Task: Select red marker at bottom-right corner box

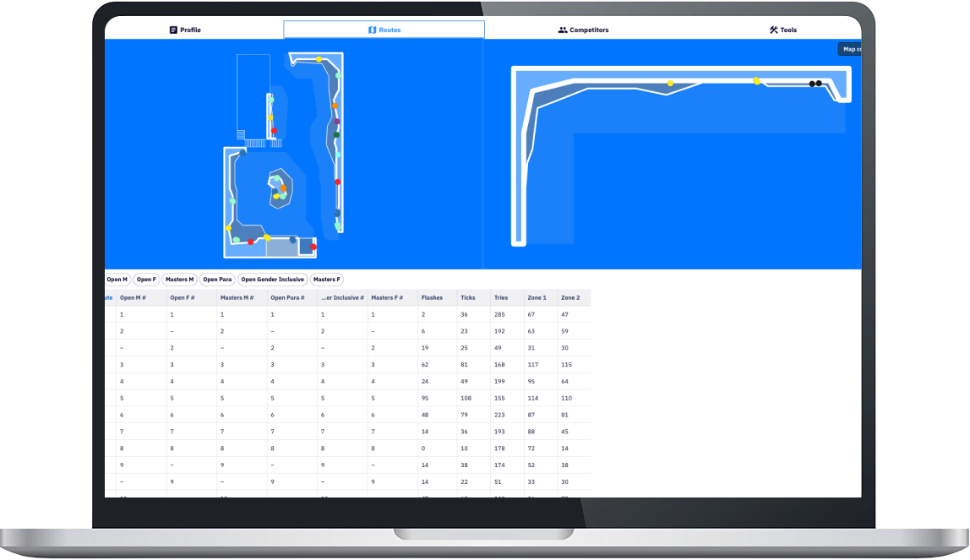Action: point(313,247)
